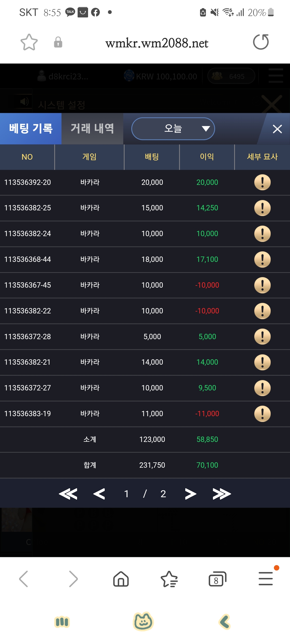Switch to 거래 내역 tab
The height and width of the screenshot is (644, 290).
92,129
